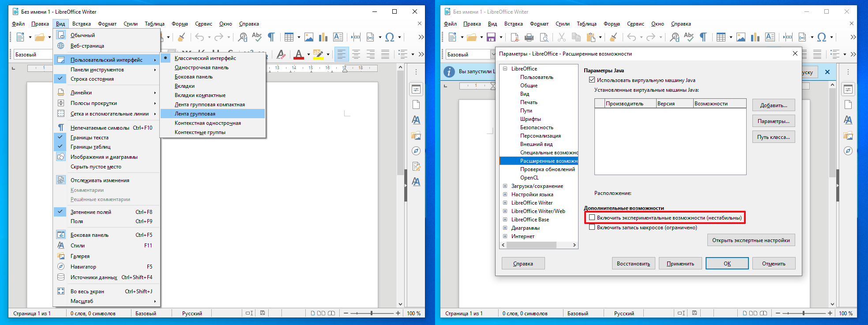Select Безопасность in the options tree
868x325 pixels.
click(x=537, y=127)
